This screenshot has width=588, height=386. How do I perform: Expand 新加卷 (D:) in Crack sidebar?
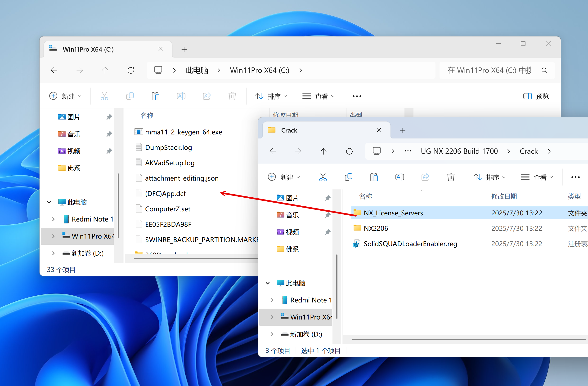tap(272, 334)
